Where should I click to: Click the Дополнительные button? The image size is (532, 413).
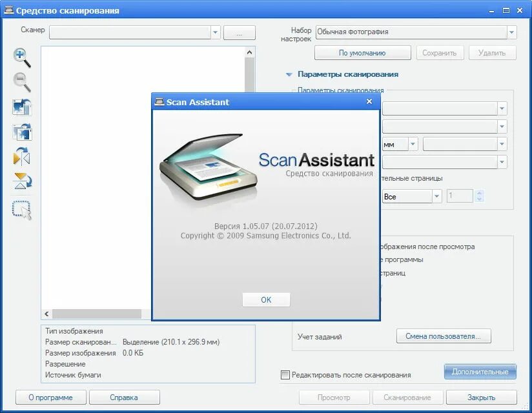point(480,372)
